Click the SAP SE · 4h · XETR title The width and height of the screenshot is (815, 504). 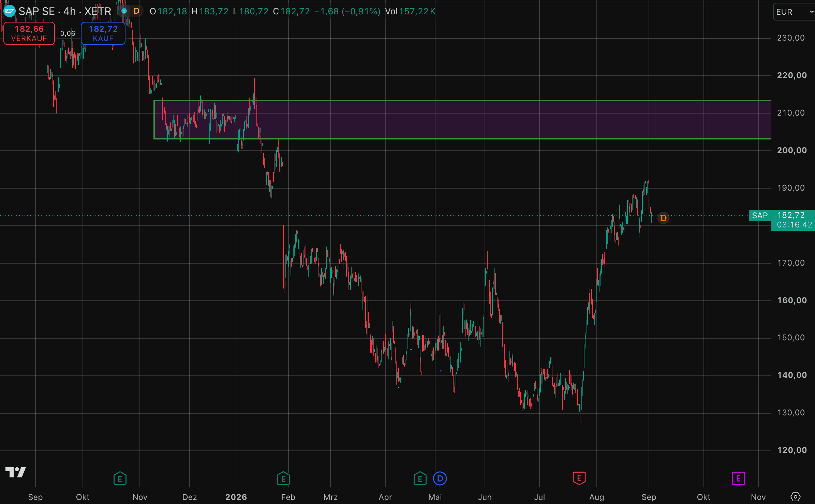[65, 11]
